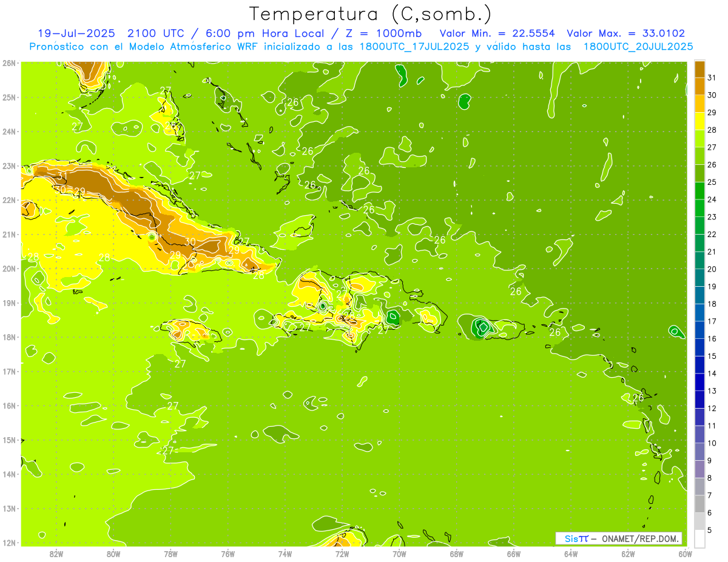The image size is (728, 562).
Task: Click the '82W' longitude axis label
Action: (56, 554)
